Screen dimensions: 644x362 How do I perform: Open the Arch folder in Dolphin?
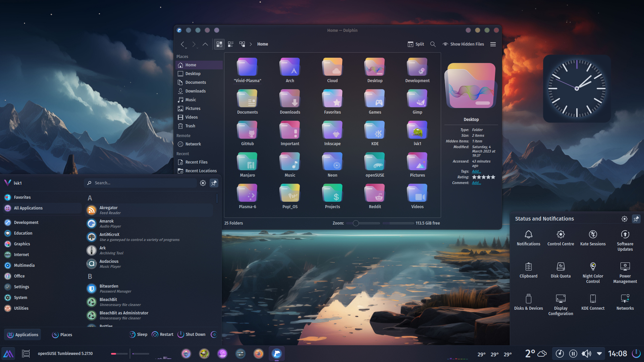click(290, 70)
